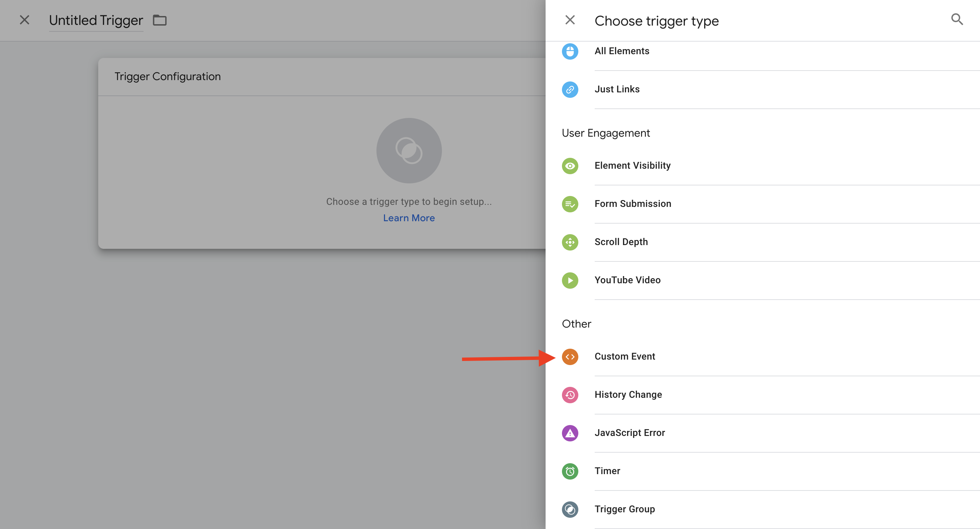
Task: Click the Scroll Depth arrows icon
Action: tap(569, 242)
